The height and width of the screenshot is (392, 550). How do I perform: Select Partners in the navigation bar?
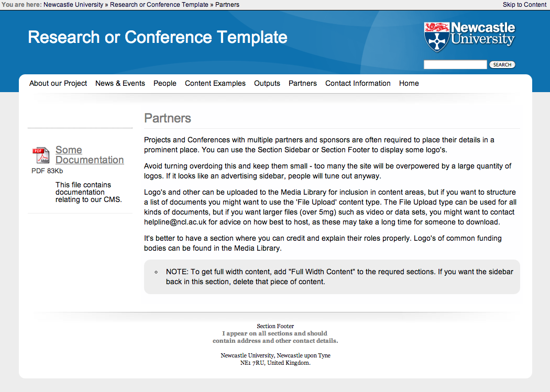tap(303, 83)
